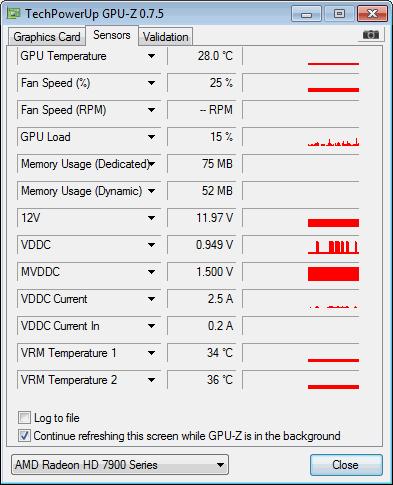
Task: Click the camera screenshot icon
Action: (x=371, y=34)
